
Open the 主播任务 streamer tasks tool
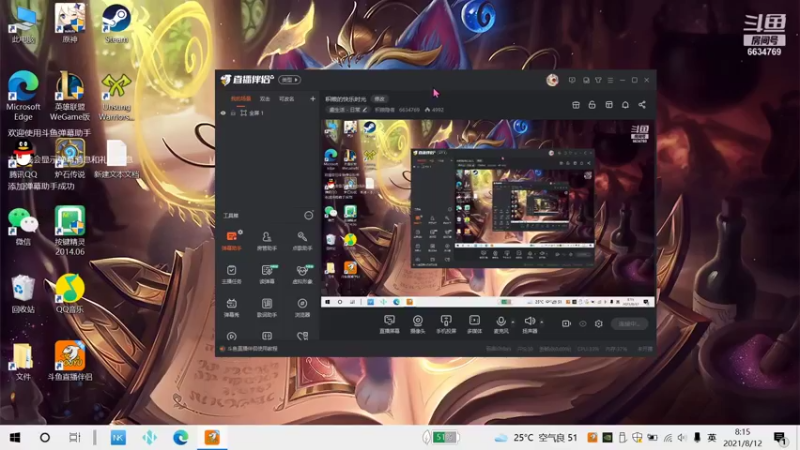pyautogui.click(x=232, y=274)
